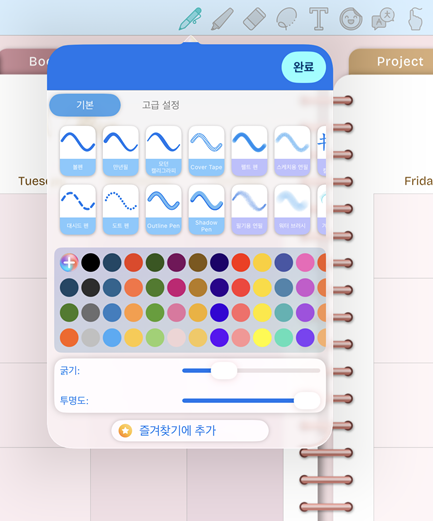
Task: Add a custom color with plus swatch
Action: [69, 262]
